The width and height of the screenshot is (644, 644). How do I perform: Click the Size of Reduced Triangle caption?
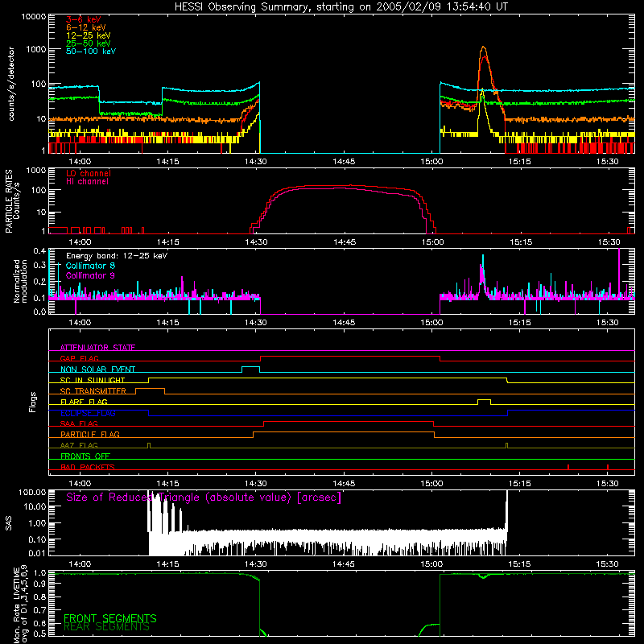(x=204, y=497)
